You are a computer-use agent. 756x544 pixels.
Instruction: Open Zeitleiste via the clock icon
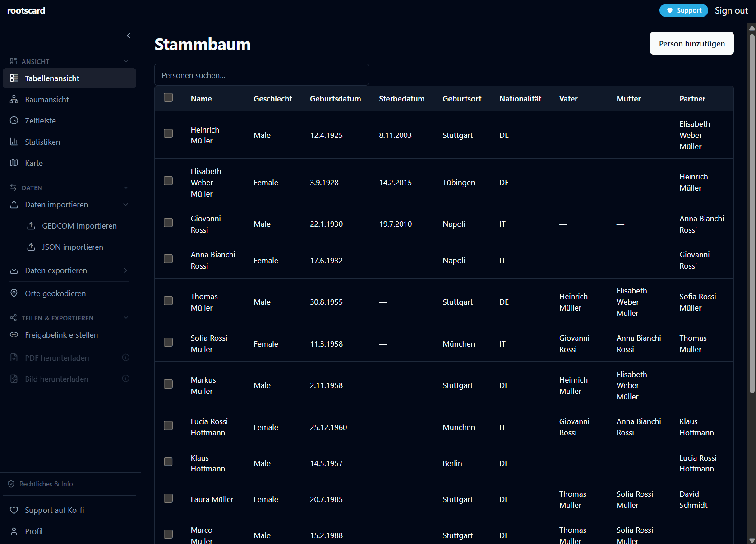[14, 121]
